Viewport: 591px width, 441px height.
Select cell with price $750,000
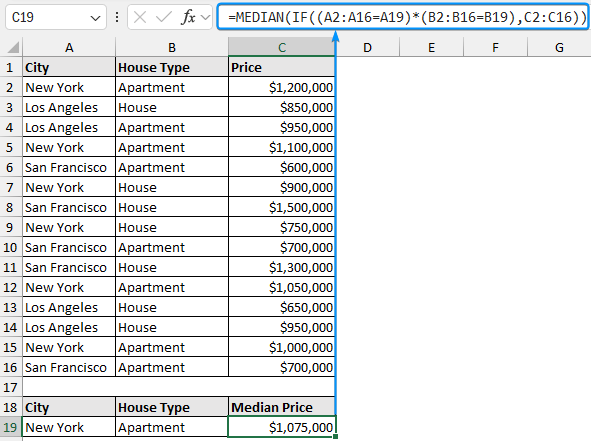[x=282, y=227]
